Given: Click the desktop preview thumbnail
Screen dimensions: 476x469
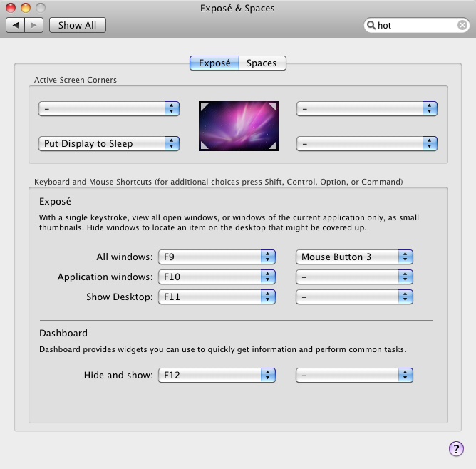Looking at the screenshot, I should (239, 126).
